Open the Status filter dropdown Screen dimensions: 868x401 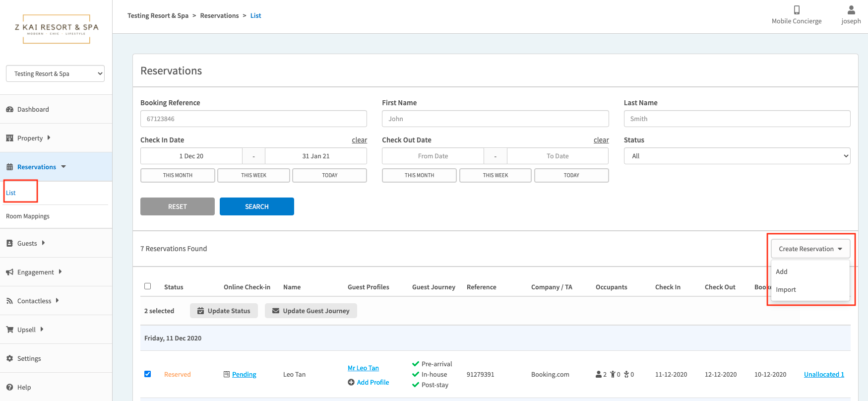click(x=737, y=156)
